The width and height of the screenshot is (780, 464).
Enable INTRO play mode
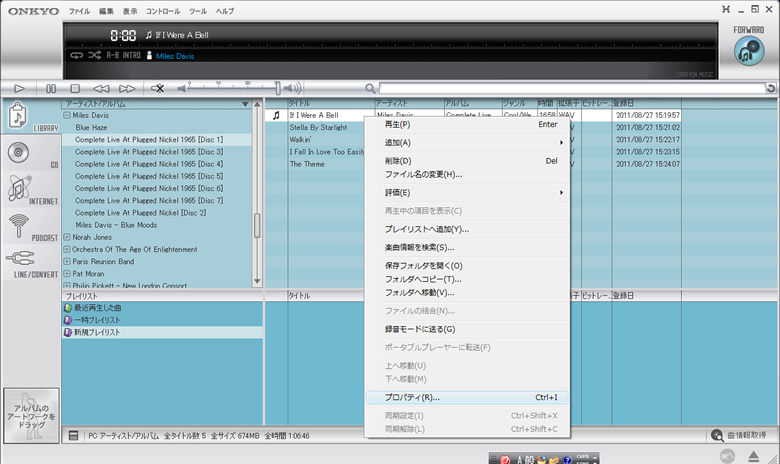132,55
